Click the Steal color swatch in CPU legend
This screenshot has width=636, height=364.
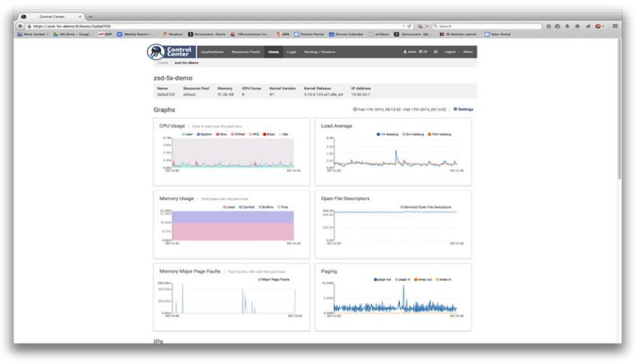pos(264,134)
